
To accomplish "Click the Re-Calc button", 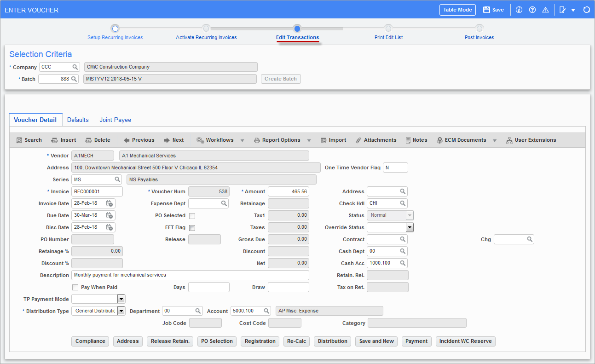I will 296,341.
